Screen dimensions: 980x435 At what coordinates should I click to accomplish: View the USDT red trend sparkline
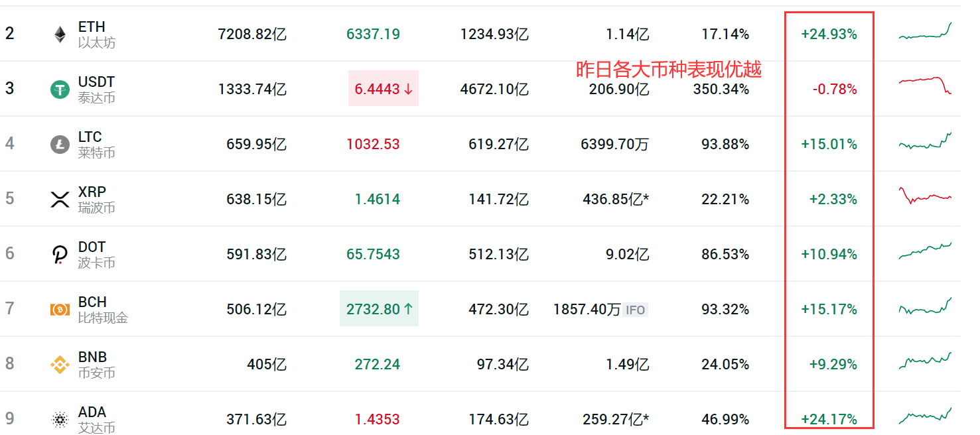925,85
